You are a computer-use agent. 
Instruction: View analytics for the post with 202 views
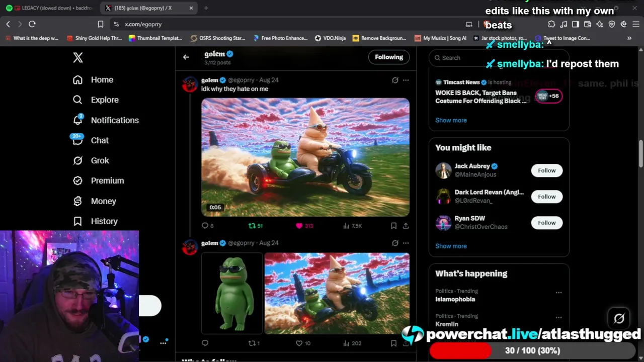(x=352, y=343)
